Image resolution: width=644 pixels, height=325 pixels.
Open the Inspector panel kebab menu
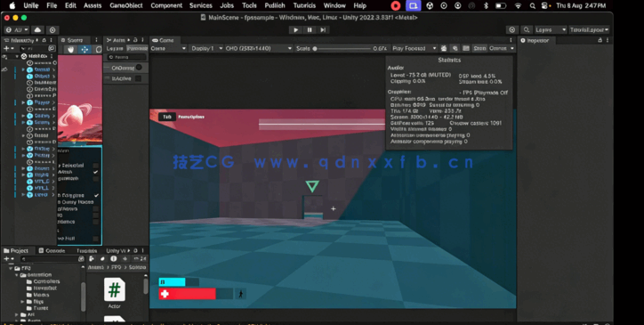coord(608,40)
